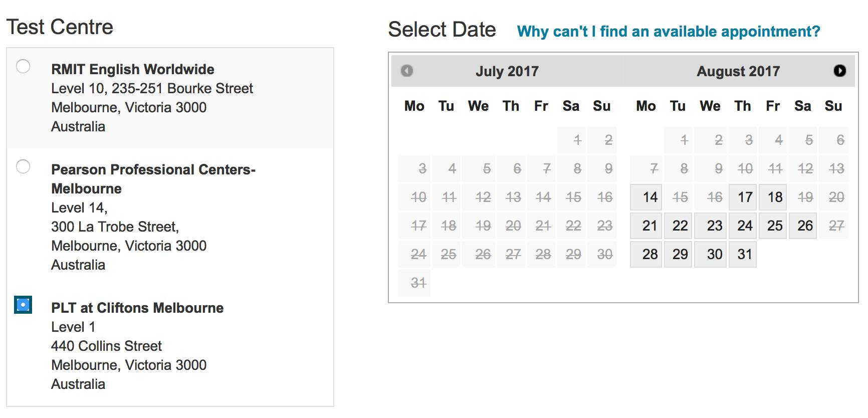
Task: Pick Saturday August 26
Action: 804,226
